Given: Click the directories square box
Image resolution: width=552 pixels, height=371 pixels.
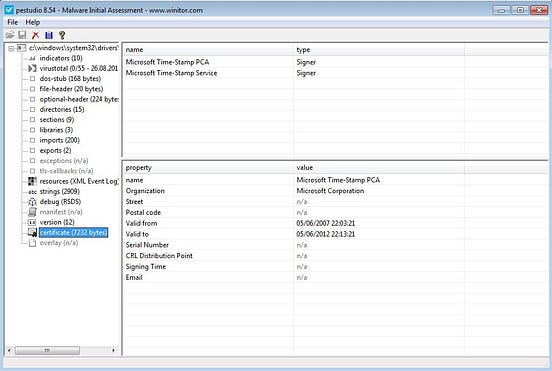Looking at the screenshot, I should click(32, 109).
